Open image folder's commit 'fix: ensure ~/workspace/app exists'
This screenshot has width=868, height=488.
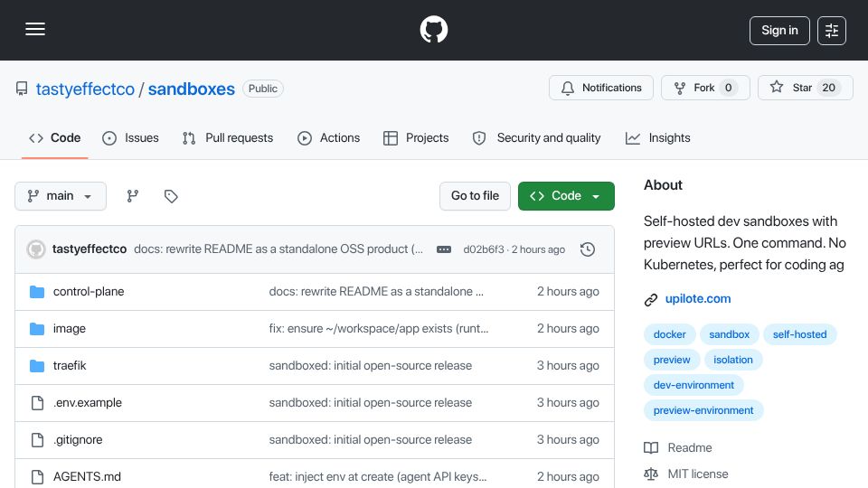[379, 329]
